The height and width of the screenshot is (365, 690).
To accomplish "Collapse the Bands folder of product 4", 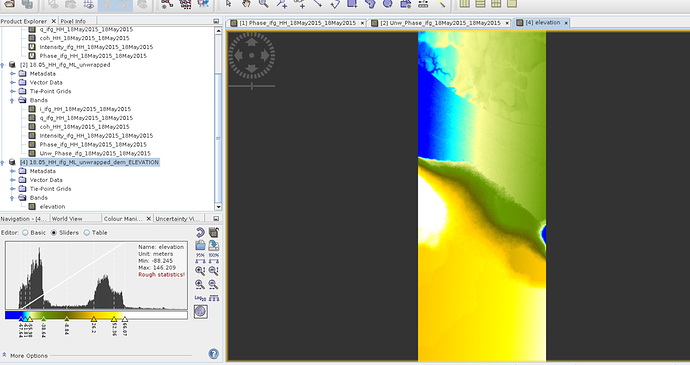I will (12, 198).
